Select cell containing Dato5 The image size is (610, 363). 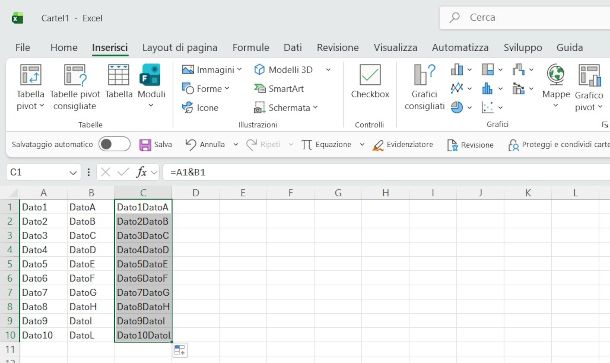pos(43,264)
